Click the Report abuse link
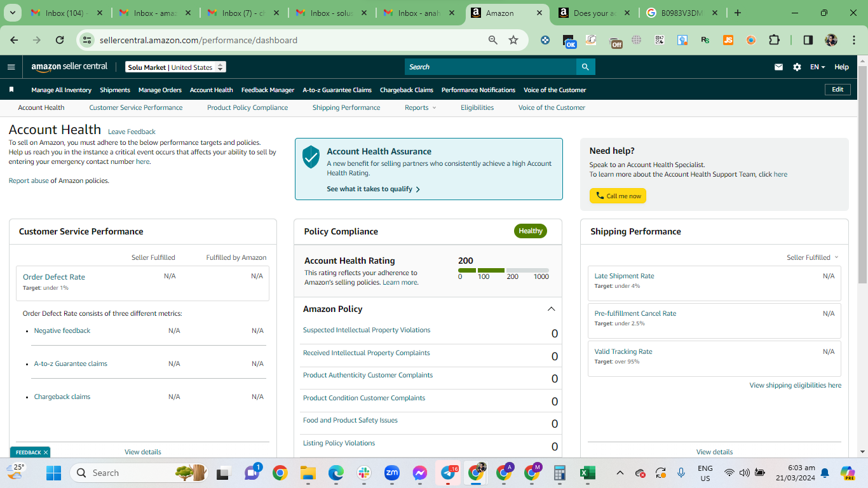Viewport: 868px width, 488px height. pyautogui.click(x=29, y=180)
